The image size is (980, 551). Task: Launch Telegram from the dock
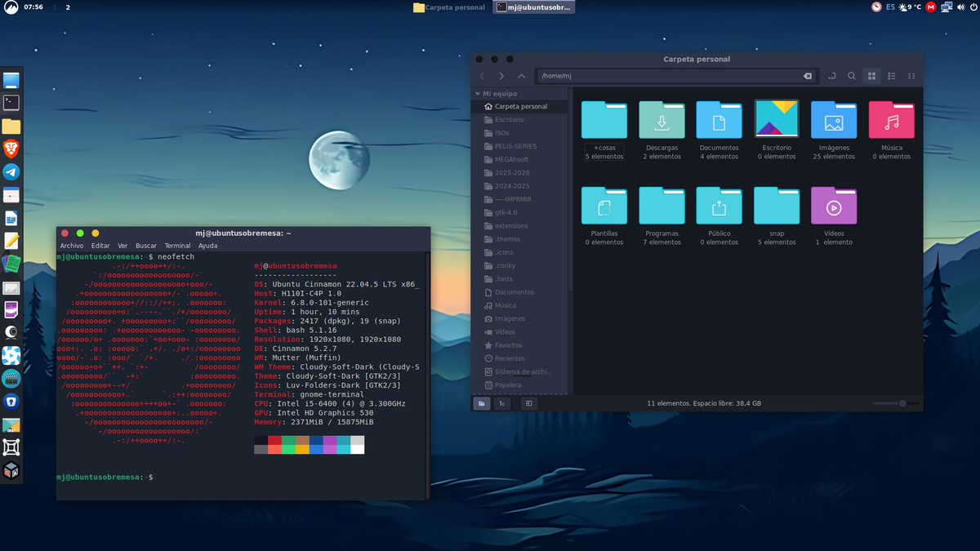[x=11, y=171]
